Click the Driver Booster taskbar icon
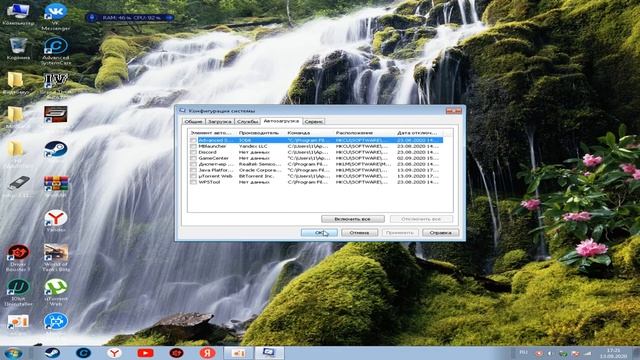Viewport: 640px width, 360px height. (176, 353)
